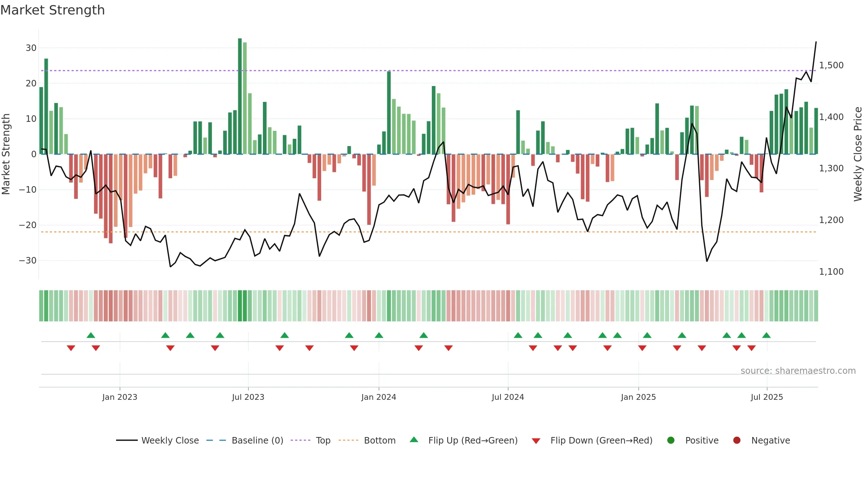Click the 'Jan 2023' date label
The height and width of the screenshot is (488, 868).
pyautogui.click(x=120, y=397)
